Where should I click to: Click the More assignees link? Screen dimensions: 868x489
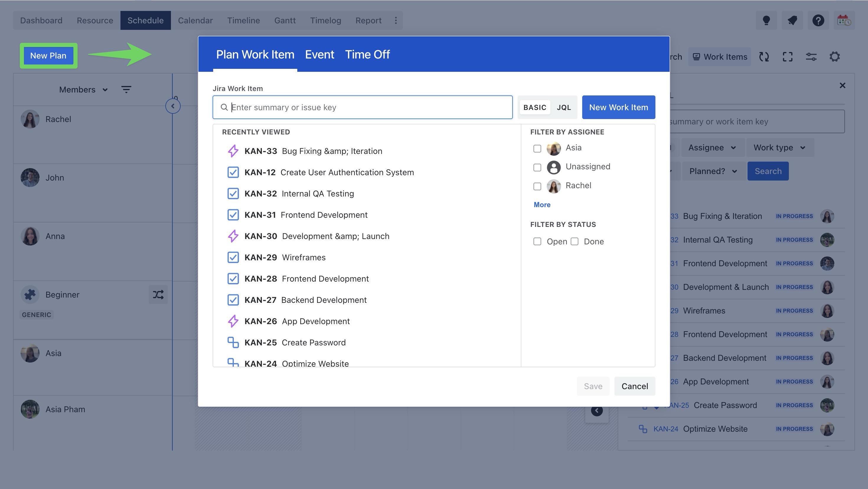(542, 205)
